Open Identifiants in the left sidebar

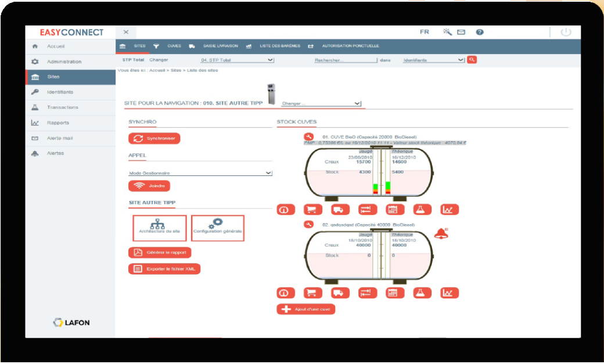70,92
